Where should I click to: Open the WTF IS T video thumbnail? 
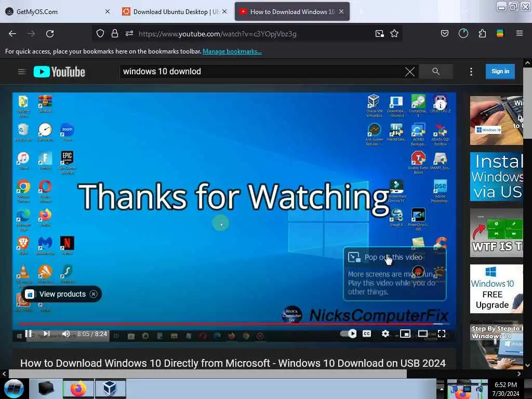[x=496, y=233]
